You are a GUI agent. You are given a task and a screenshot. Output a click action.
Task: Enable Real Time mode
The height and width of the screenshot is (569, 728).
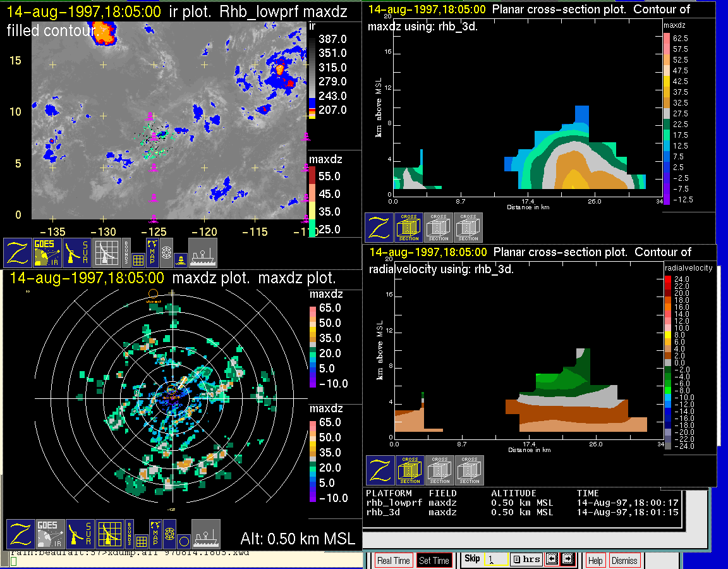coord(393,560)
